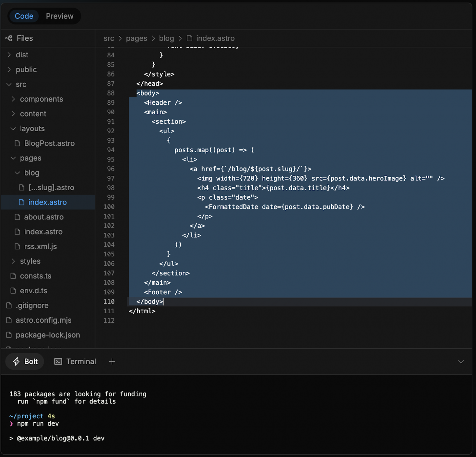This screenshot has width=476, height=457.
Task: Add a new terminal with plus icon
Action: [x=112, y=361]
